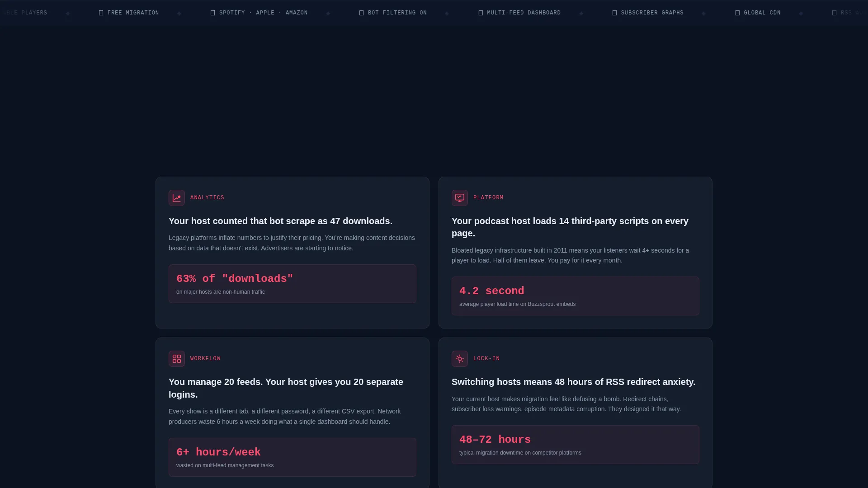The height and width of the screenshot is (488, 868).
Task: Click the BOT FILTERING ON ticker text
Action: pyautogui.click(x=397, y=13)
